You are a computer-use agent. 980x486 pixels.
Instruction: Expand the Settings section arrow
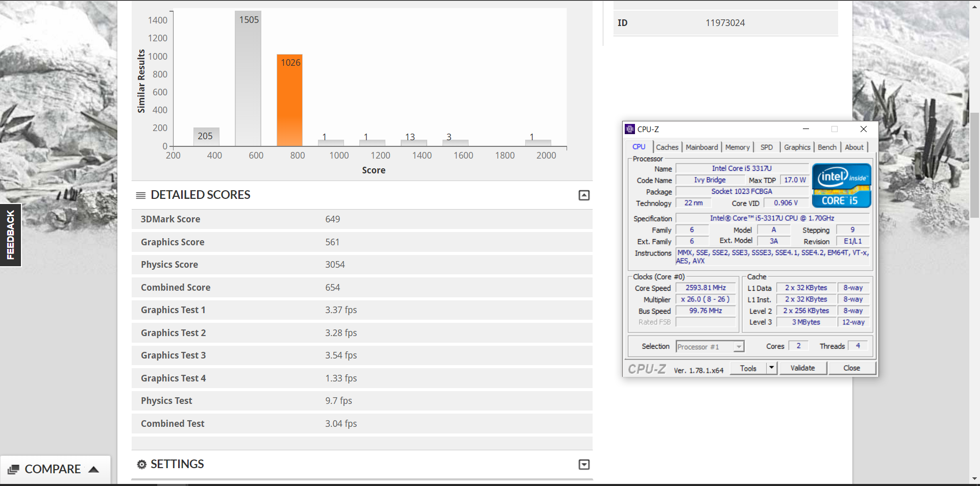(x=584, y=465)
